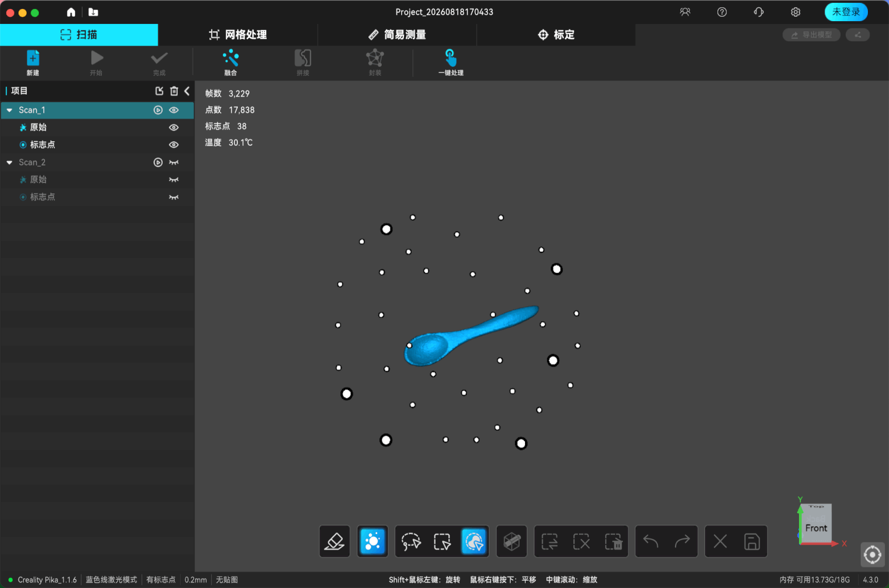
Task: Click the 开始 start play icon
Action: click(x=97, y=58)
